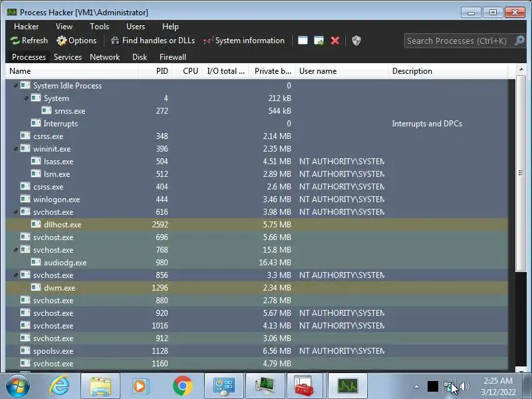Click the 16.43 MB private bytes value

[275, 262]
